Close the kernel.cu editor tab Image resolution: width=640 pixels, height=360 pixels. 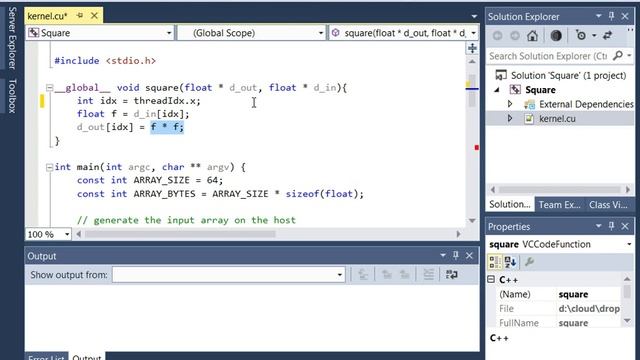click(x=94, y=16)
